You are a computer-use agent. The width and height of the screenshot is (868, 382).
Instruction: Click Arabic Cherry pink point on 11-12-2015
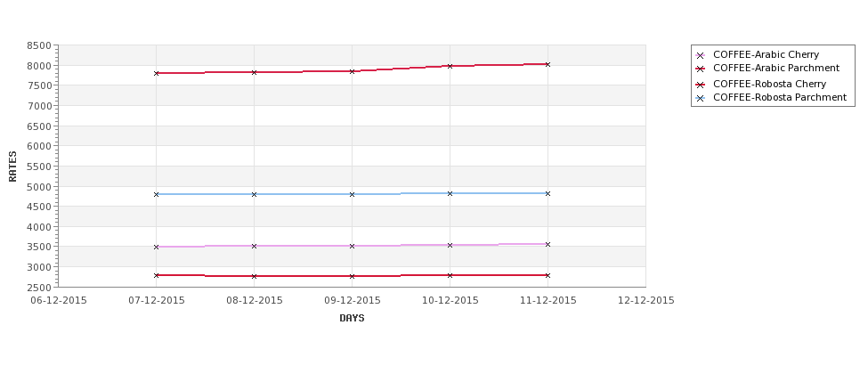pyautogui.click(x=548, y=244)
